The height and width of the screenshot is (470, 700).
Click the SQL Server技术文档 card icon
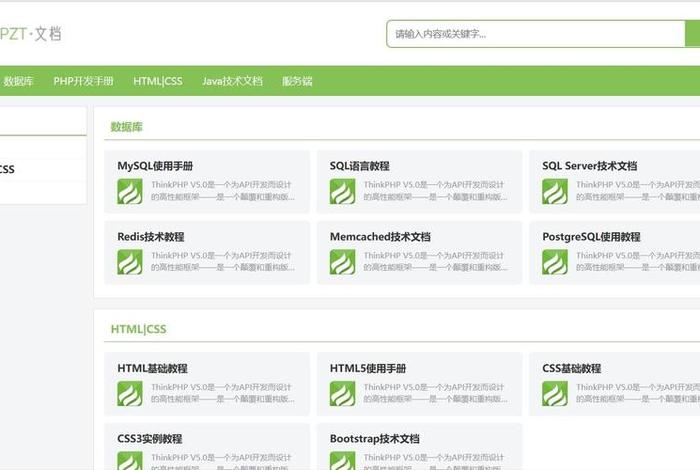click(x=555, y=191)
